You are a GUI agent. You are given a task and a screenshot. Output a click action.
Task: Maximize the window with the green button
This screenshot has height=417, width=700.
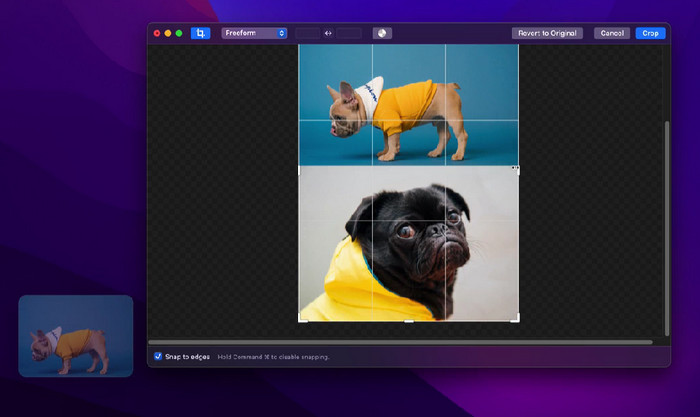(179, 33)
